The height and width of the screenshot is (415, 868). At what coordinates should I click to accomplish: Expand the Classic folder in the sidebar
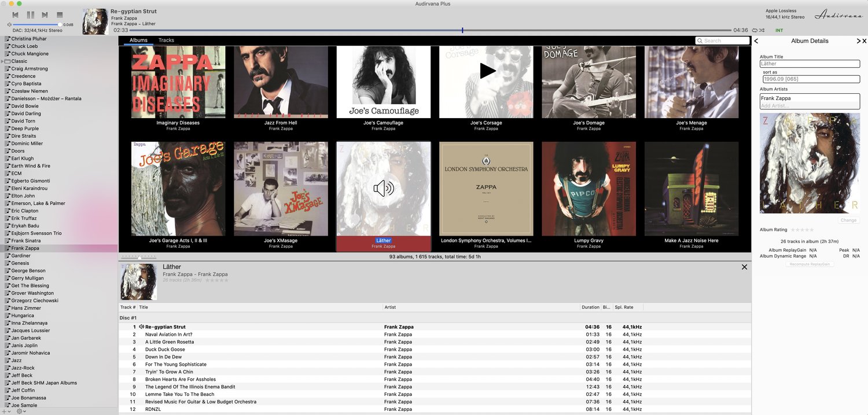pyautogui.click(x=3, y=61)
